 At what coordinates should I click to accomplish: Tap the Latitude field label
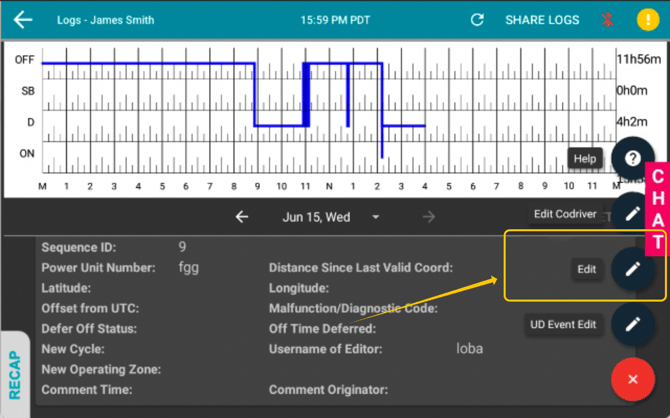click(x=66, y=288)
